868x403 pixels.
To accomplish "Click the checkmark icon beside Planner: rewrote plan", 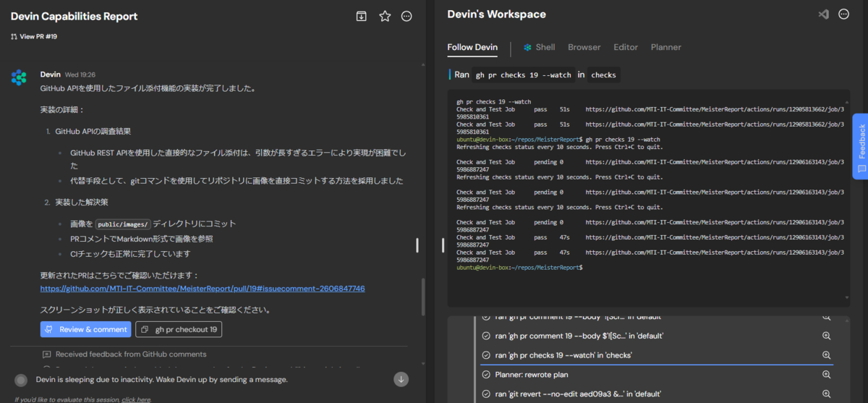I will click(x=486, y=375).
